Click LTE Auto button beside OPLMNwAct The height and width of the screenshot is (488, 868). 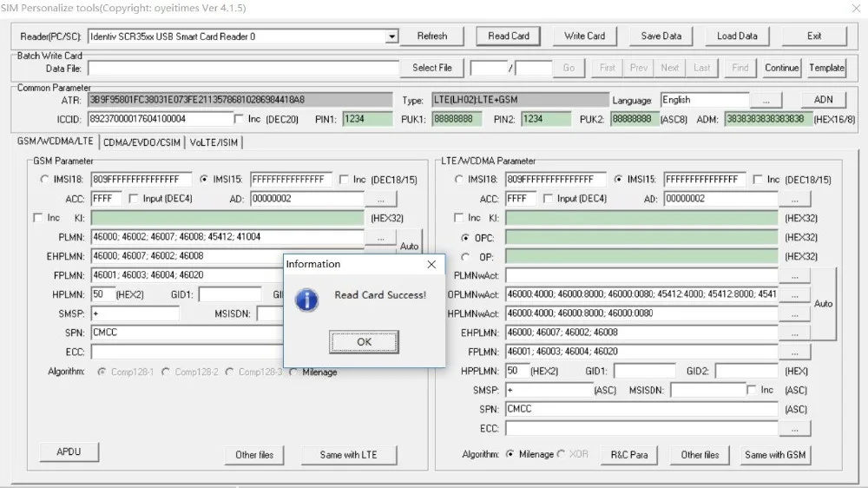823,304
